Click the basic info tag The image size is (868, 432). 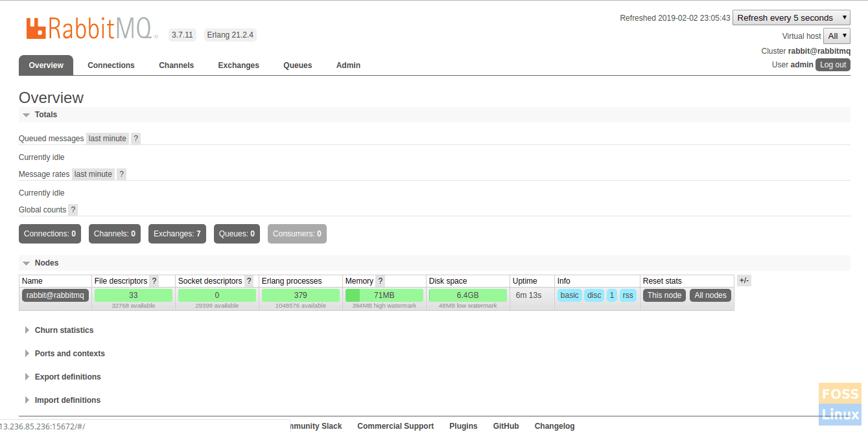tap(570, 295)
